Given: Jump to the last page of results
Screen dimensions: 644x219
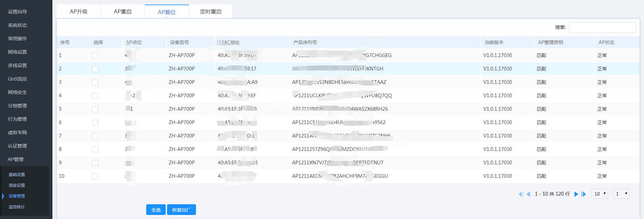Looking at the screenshot, I should 584,194.
